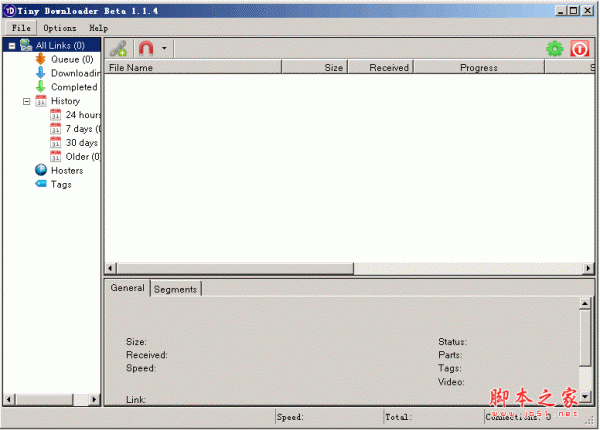600x430 pixels.
Task: Select the 7 days history entry
Action: tap(83, 129)
